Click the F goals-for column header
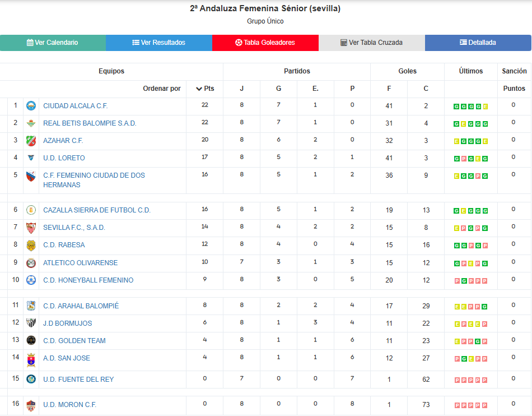This screenshot has width=532, height=416. point(389,89)
